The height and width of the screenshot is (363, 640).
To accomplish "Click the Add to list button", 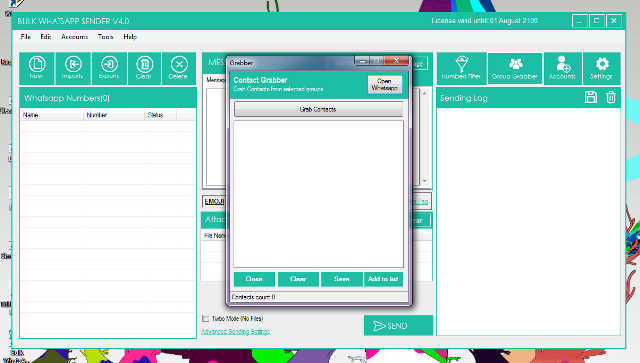I will pos(383,279).
